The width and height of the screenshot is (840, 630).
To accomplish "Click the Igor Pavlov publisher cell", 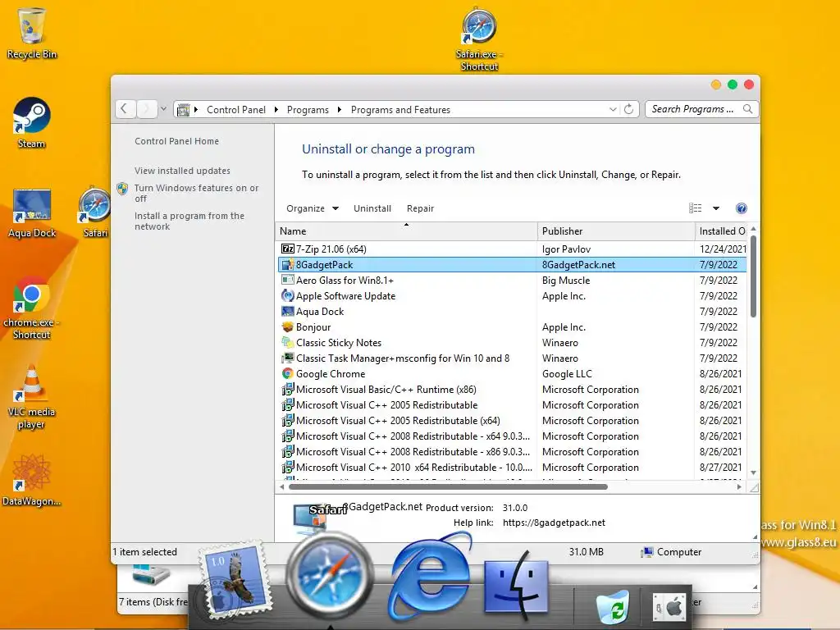I will tap(566, 249).
